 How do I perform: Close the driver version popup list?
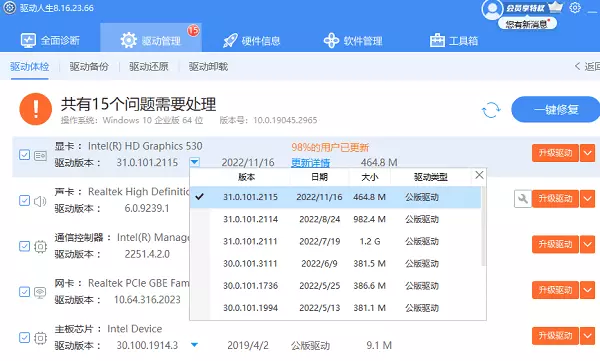(x=479, y=175)
